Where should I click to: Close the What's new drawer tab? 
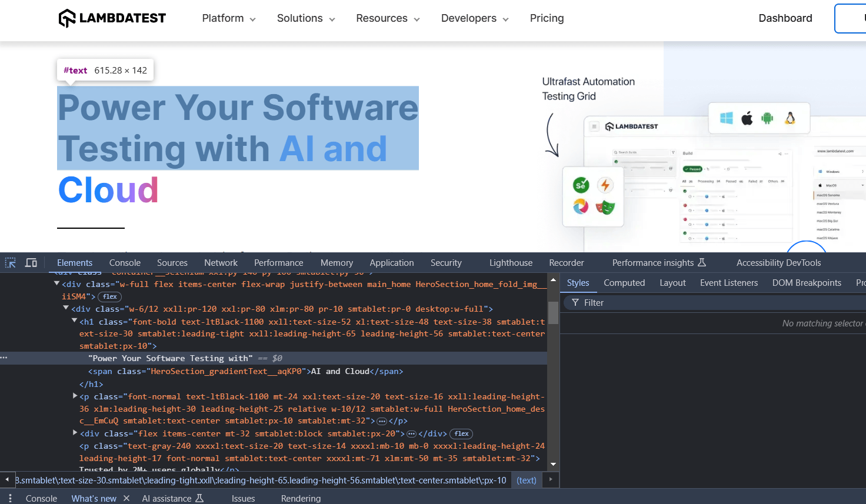pos(126,498)
